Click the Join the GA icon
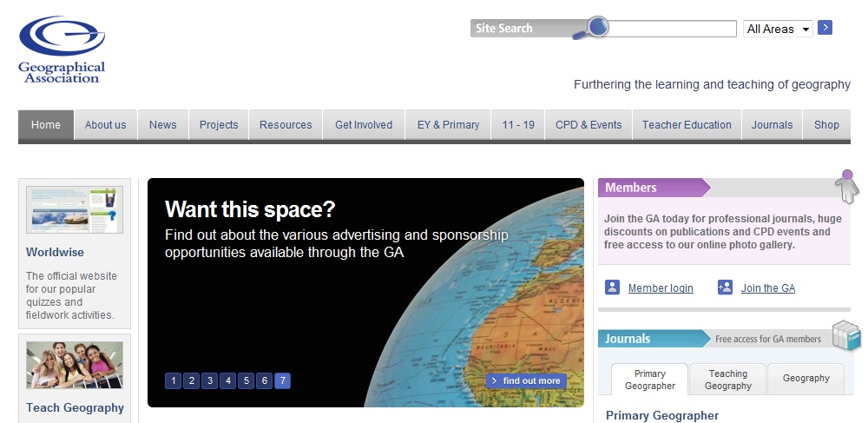Viewport: 868px width, 423px height. [726, 288]
